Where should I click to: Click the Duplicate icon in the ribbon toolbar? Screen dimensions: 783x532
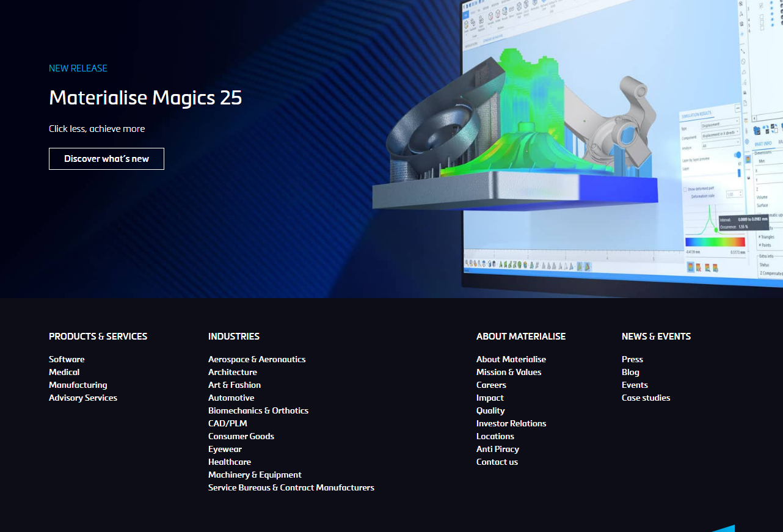pyautogui.click(x=472, y=22)
